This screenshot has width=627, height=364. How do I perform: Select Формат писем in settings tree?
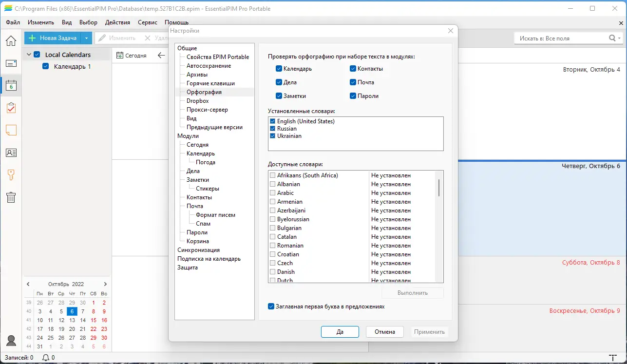[215, 215]
